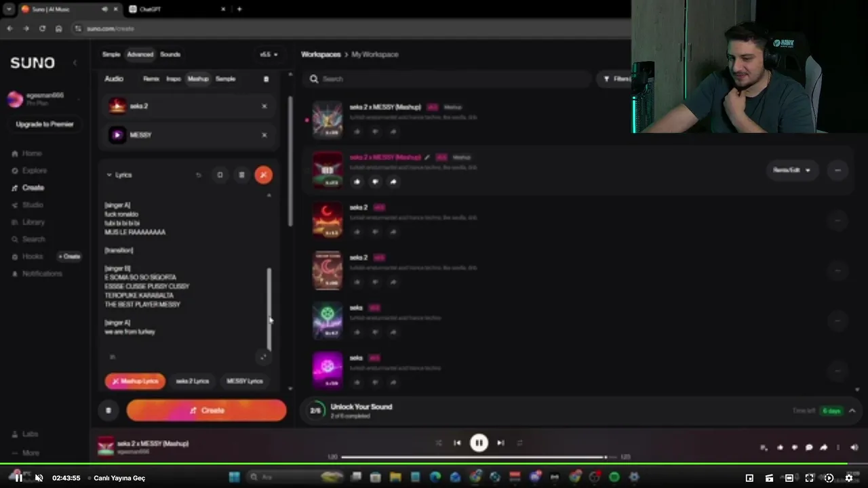
Task: Expand the Unlock Your Sound panel chevron
Action: click(x=852, y=411)
